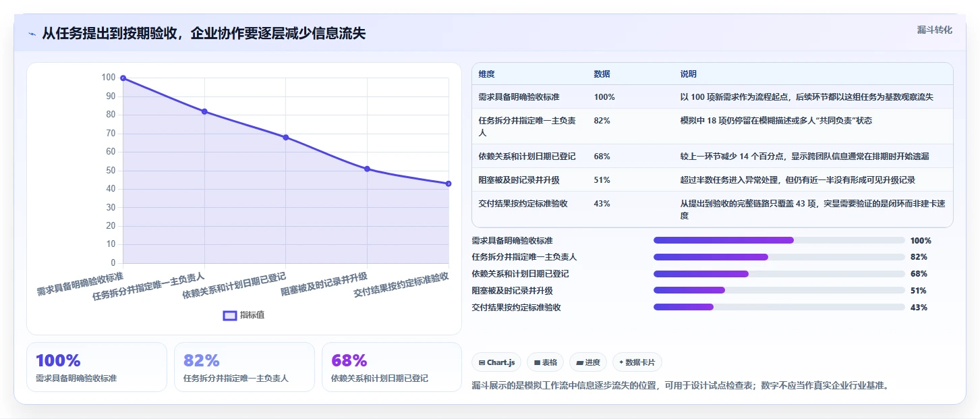
Task: Click the description starting 模拟中 18 项
Action: pyautogui.click(x=776, y=121)
